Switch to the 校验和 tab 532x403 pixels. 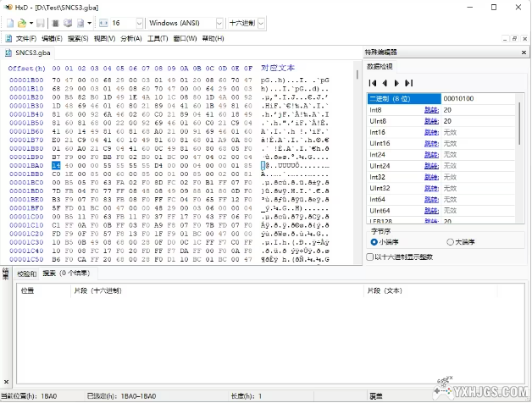pos(28,273)
